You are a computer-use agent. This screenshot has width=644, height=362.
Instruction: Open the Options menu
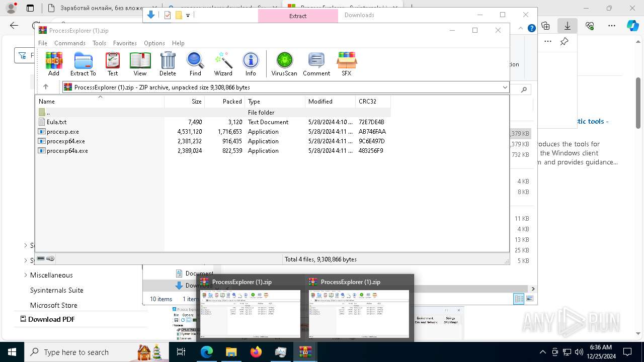click(x=154, y=43)
